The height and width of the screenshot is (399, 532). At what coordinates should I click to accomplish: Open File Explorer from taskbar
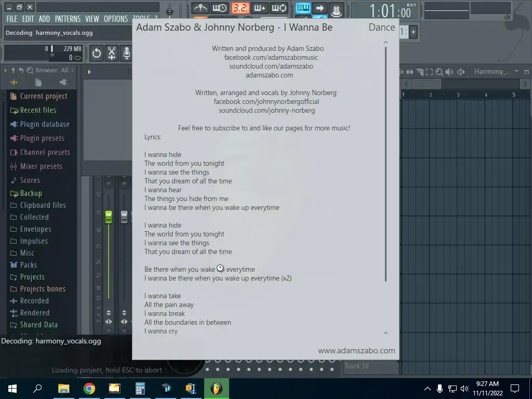click(63, 389)
